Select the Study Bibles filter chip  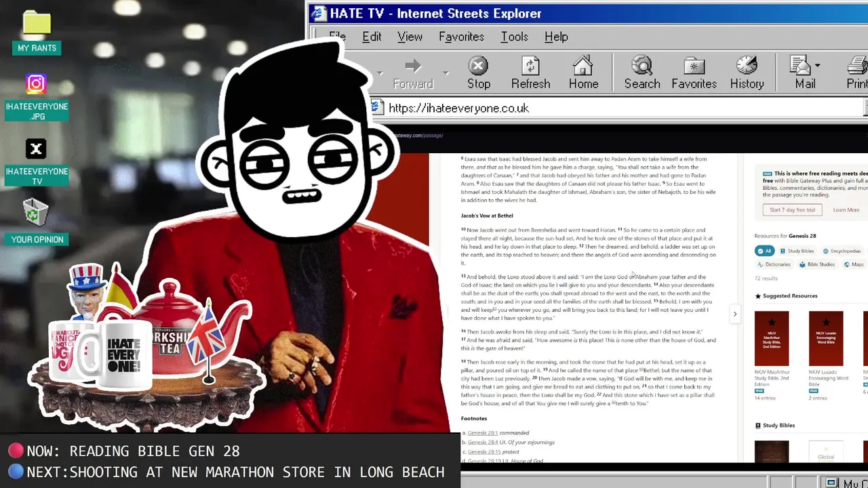[797, 251]
